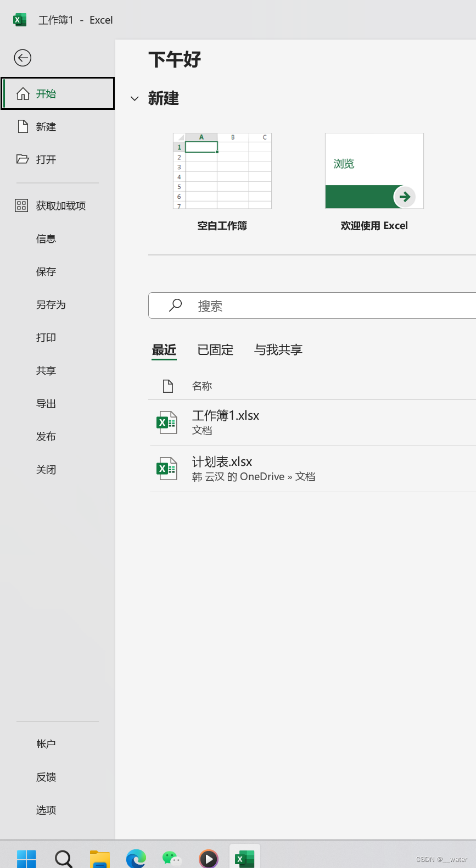Switch to the 最近 tab
The width and height of the screenshot is (476, 868).
164,350
